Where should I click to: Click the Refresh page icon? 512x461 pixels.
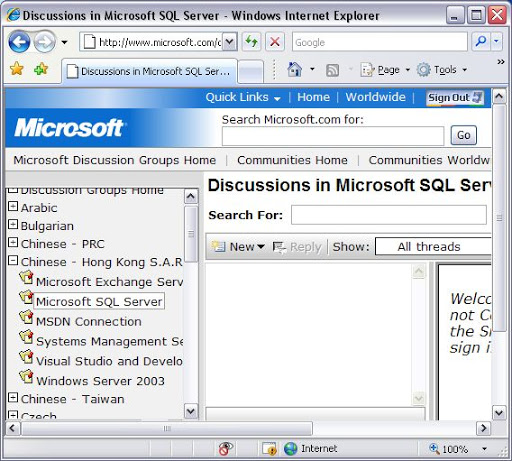tap(252, 42)
